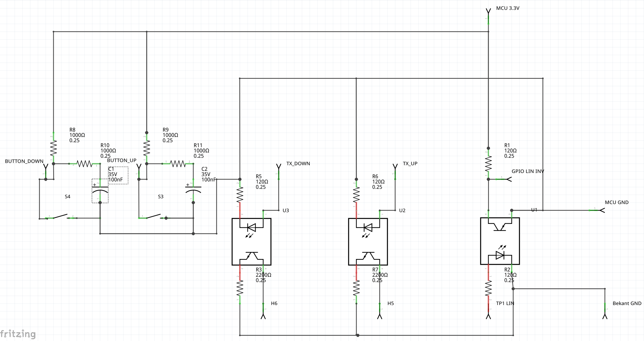
Task: Click the 'R7 2200Ω 0.25' label
Action: [380, 275]
